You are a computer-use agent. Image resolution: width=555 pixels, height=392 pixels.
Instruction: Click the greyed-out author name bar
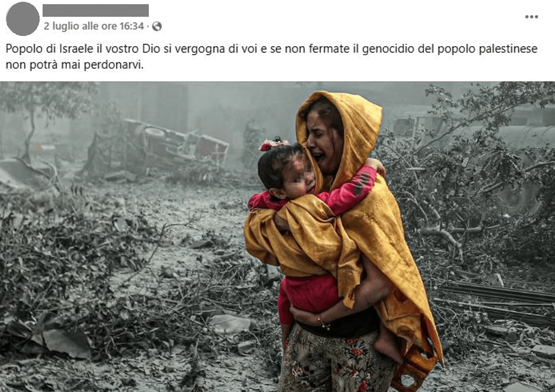point(95,10)
